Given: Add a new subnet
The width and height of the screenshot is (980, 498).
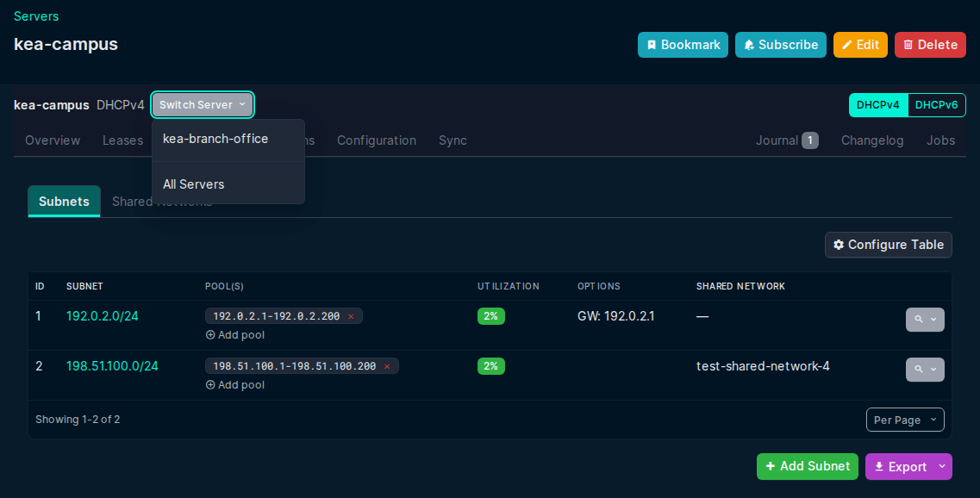Looking at the screenshot, I should pyautogui.click(x=808, y=467).
